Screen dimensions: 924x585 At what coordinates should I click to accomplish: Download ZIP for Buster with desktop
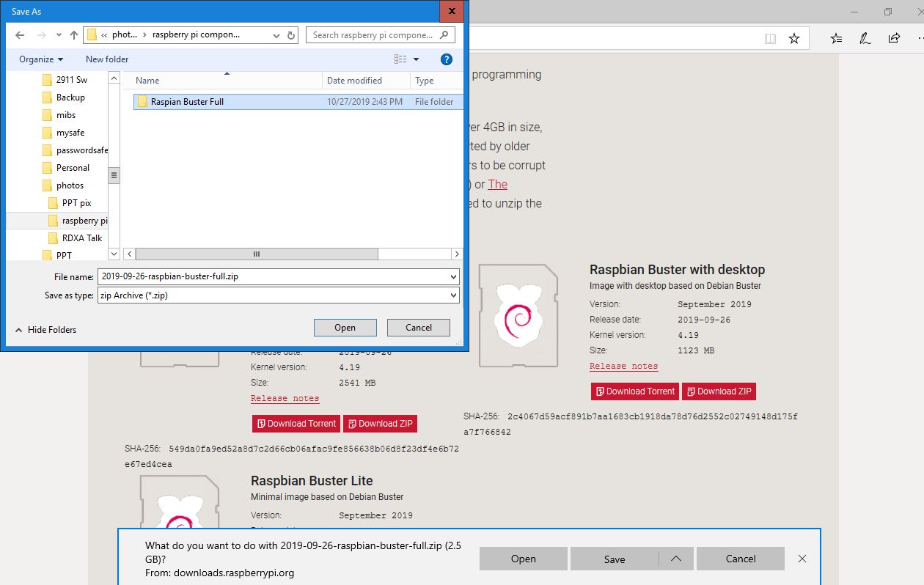[x=719, y=391]
